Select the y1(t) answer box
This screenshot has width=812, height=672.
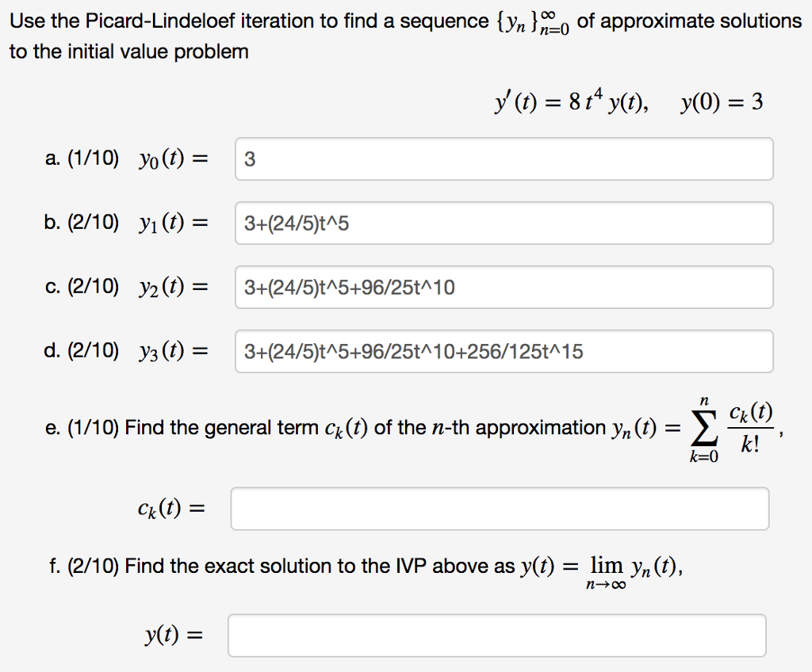click(x=504, y=223)
